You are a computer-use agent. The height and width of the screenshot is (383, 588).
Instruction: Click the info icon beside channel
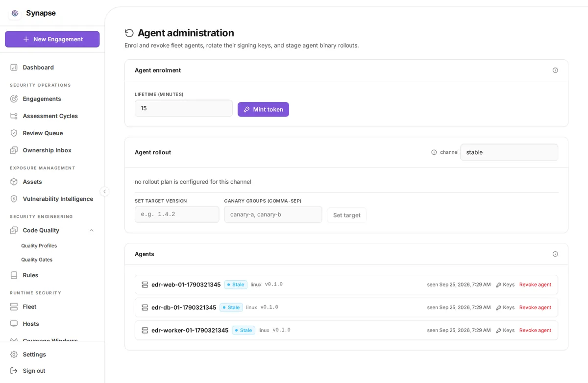(434, 152)
